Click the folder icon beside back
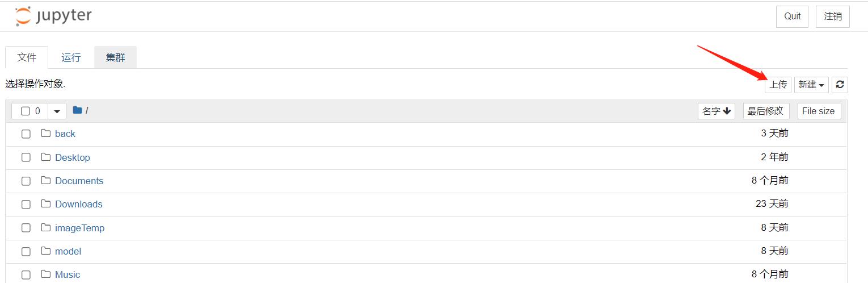 tap(46, 134)
